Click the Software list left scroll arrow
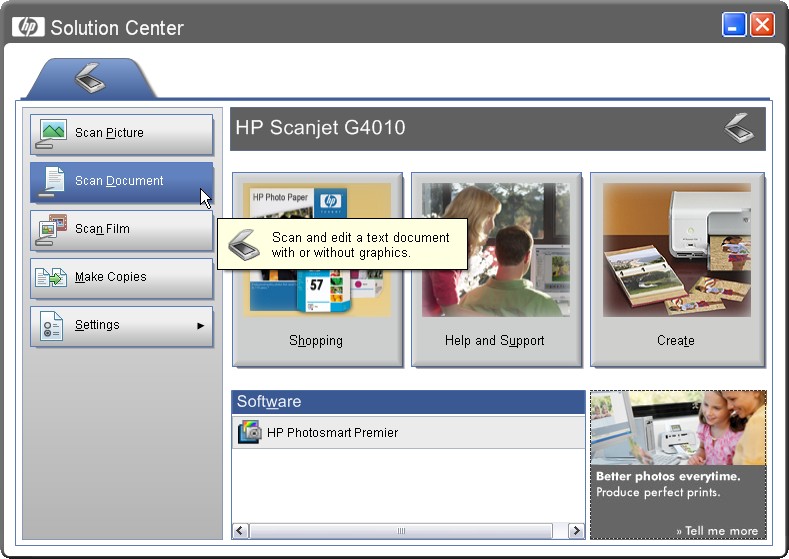The width and height of the screenshot is (789, 559). [x=240, y=531]
